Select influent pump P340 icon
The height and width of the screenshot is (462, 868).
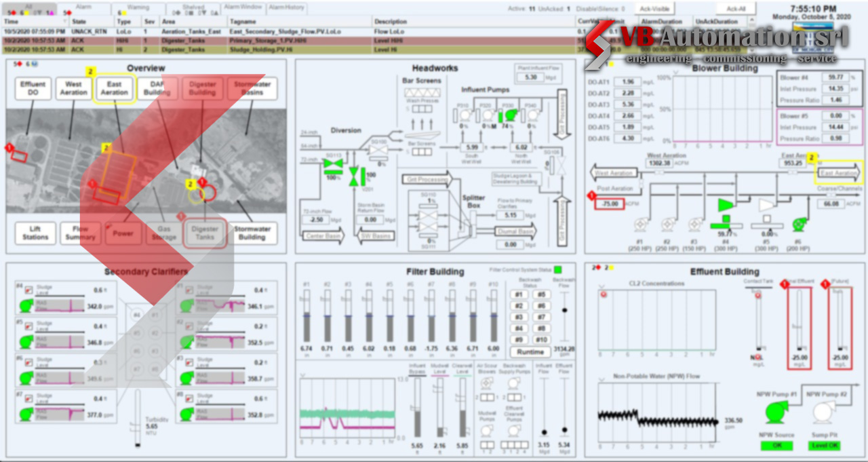[532, 115]
